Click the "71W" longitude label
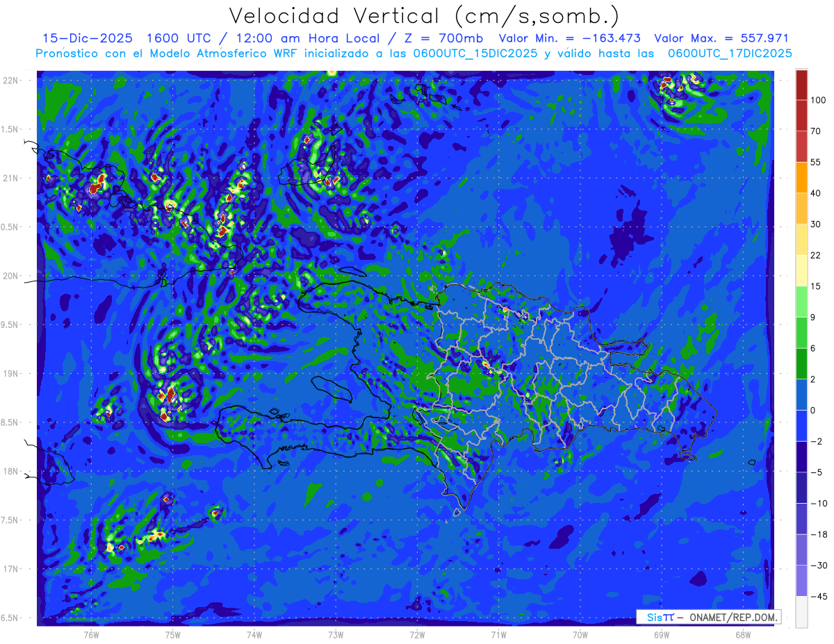The image size is (834, 644). point(498,634)
